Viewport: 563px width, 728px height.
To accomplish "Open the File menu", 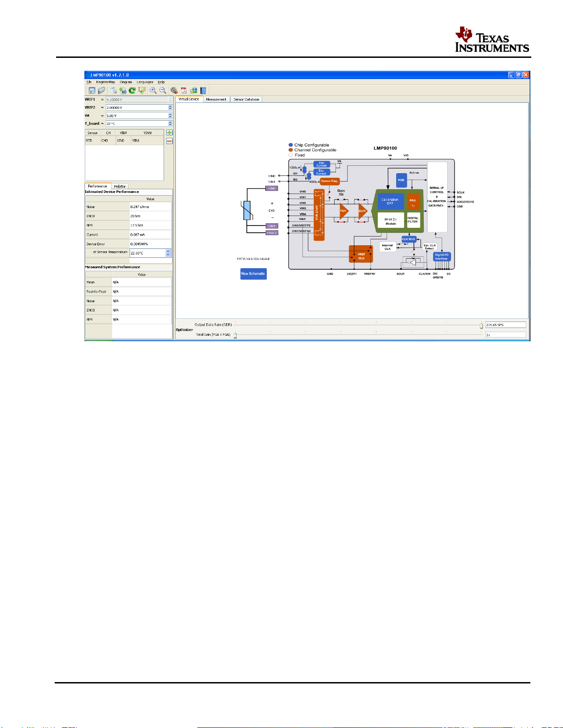I will (89, 82).
